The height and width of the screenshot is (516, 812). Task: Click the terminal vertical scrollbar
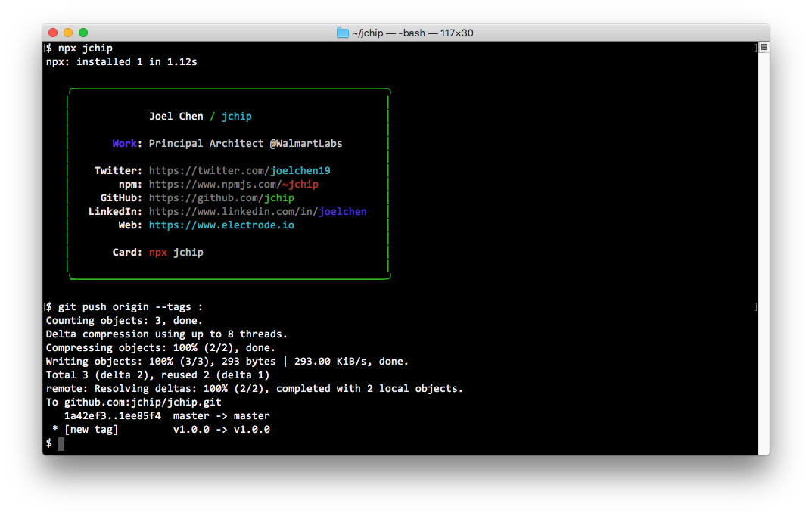tap(764, 248)
